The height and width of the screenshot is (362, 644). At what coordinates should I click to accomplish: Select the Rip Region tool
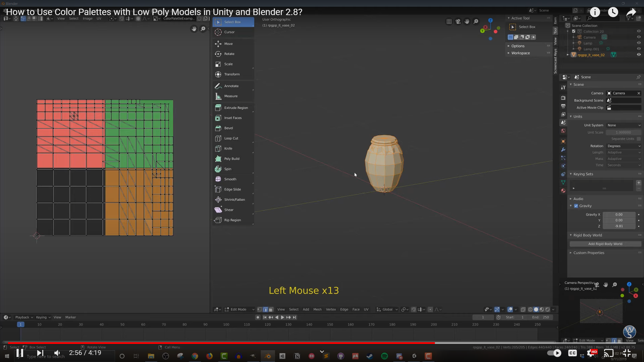click(x=233, y=220)
